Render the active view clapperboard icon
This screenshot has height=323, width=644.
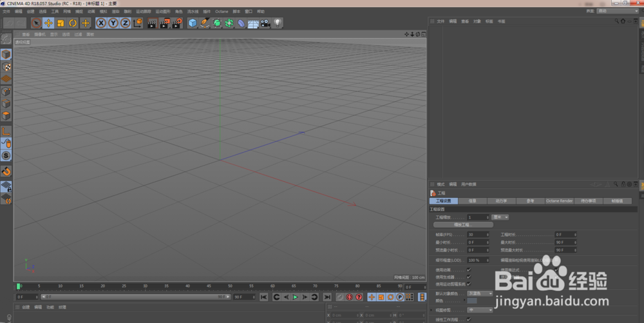pyautogui.click(x=152, y=23)
